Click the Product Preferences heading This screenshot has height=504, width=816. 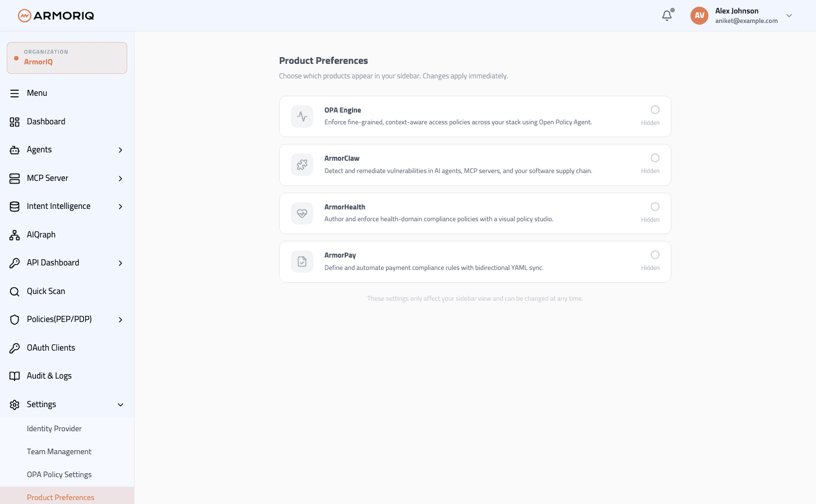(323, 60)
